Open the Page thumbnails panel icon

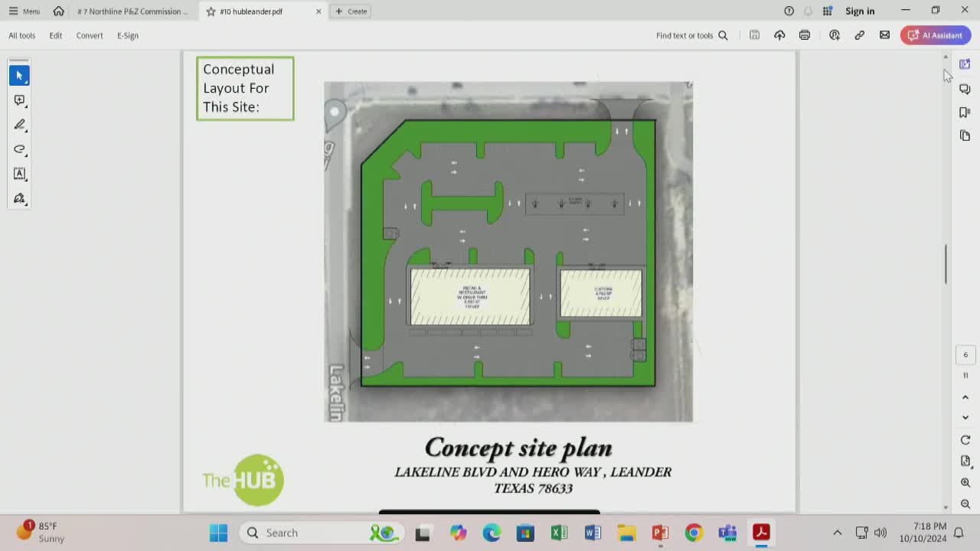[x=965, y=135]
